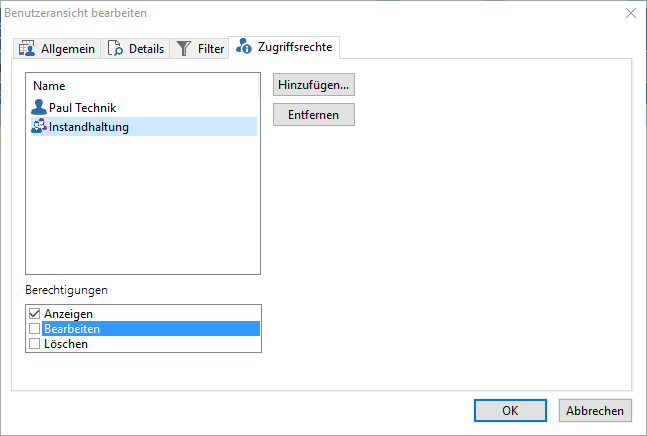
Task: Confirm the dialog with OK
Action: pyautogui.click(x=510, y=410)
